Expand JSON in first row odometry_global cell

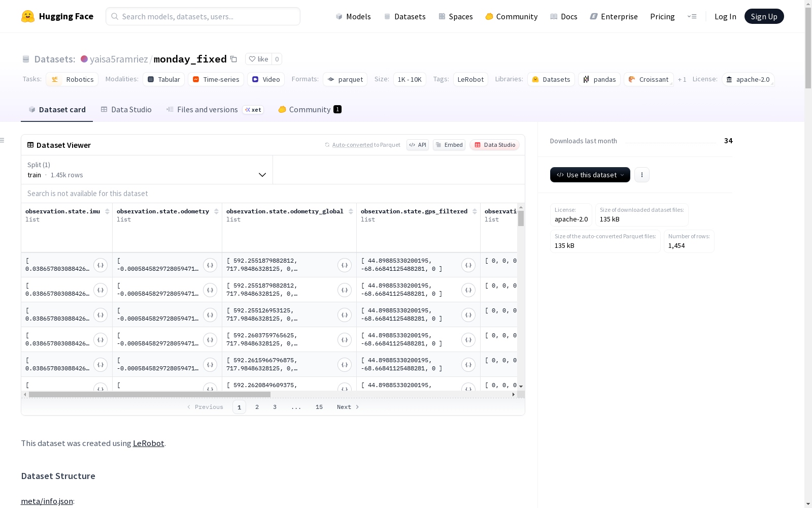point(345,265)
